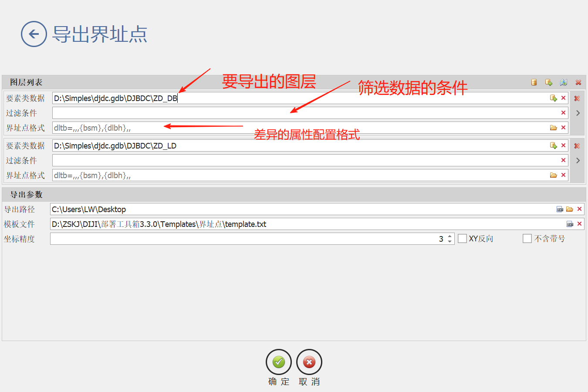Click the add data icon beside ZD_DB path
The image size is (588, 392).
click(x=553, y=98)
